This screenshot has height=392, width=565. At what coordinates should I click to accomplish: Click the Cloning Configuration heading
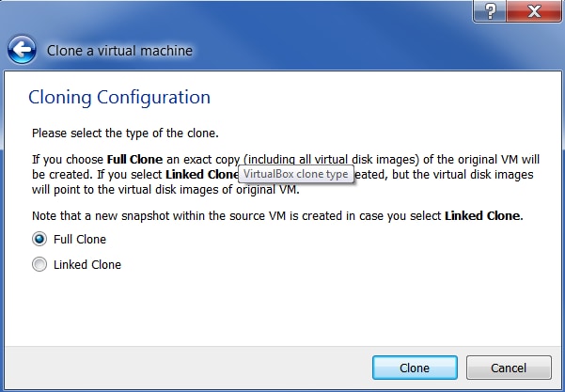[x=119, y=97]
